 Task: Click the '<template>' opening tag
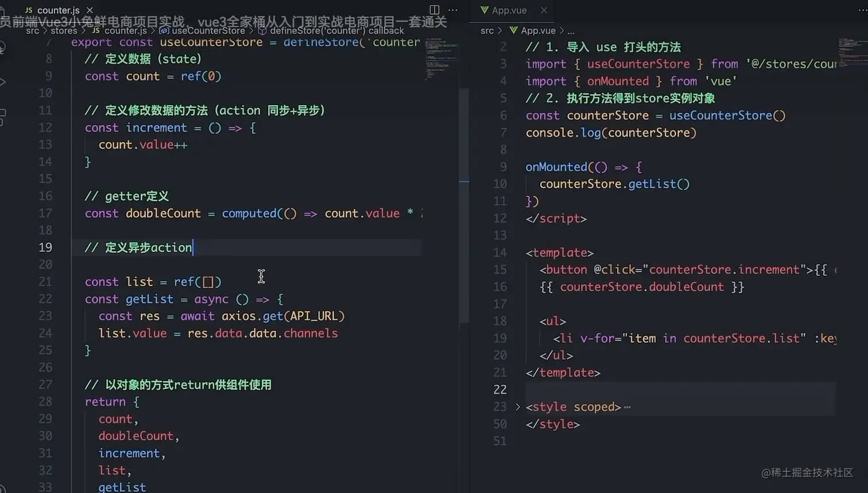pos(560,252)
